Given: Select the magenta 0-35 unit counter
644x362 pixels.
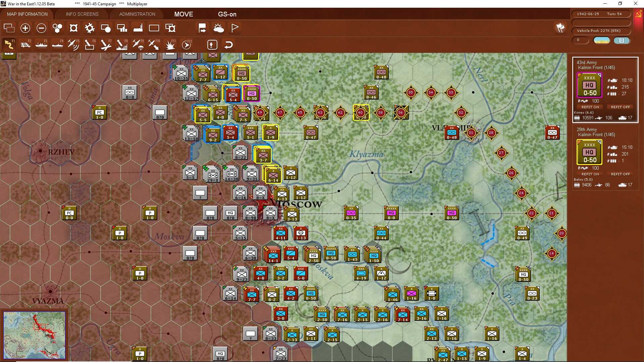Looking at the screenshot, I should (x=351, y=213).
